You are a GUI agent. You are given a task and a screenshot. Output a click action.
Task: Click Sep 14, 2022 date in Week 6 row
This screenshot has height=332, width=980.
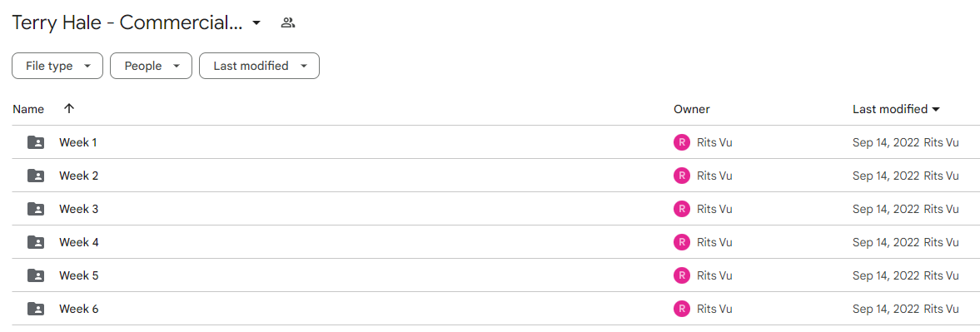[x=886, y=308]
